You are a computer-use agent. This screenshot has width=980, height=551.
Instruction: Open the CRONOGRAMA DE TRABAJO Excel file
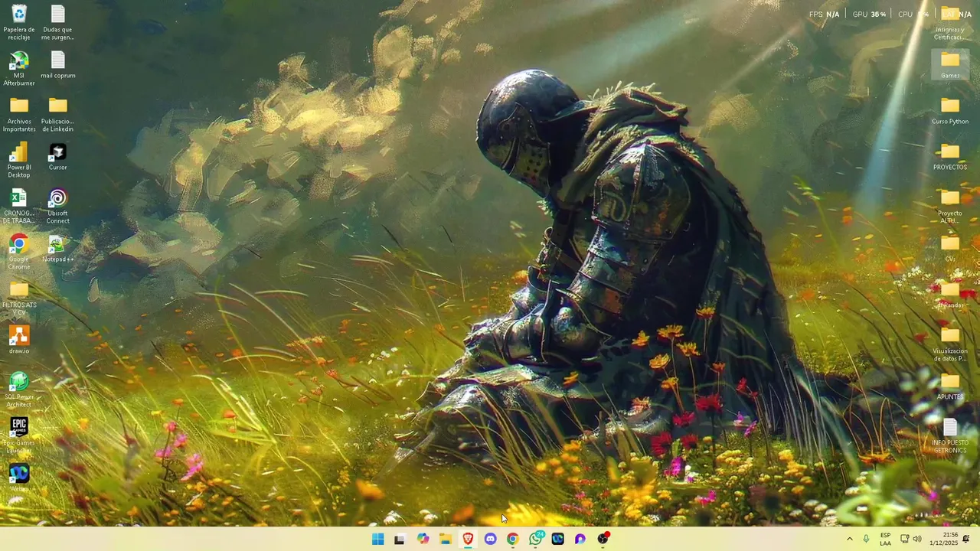coord(19,207)
